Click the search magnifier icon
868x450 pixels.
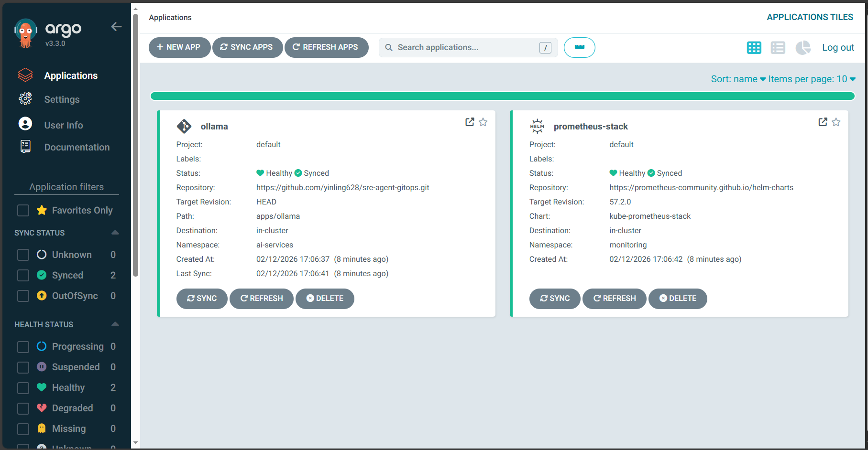[x=389, y=47]
